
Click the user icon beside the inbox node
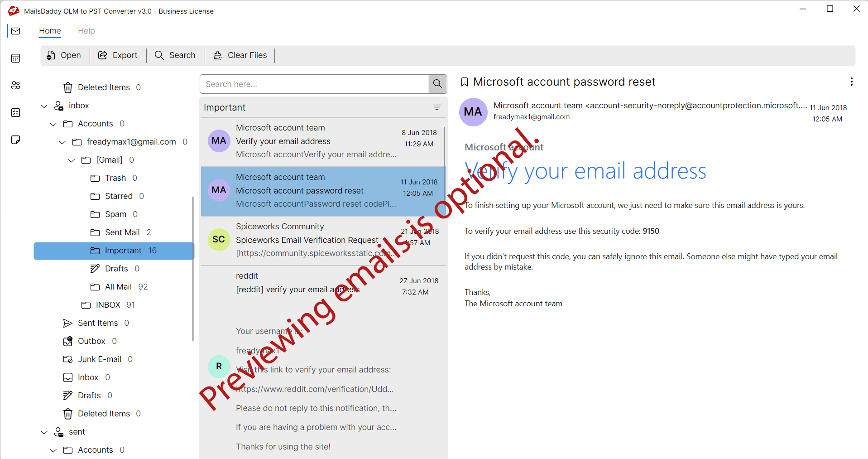(59, 106)
